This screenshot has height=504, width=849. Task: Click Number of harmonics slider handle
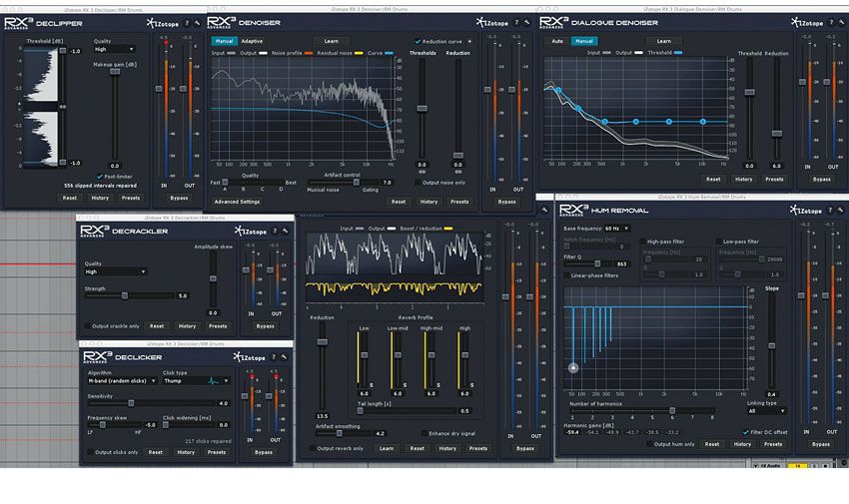pos(672,410)
